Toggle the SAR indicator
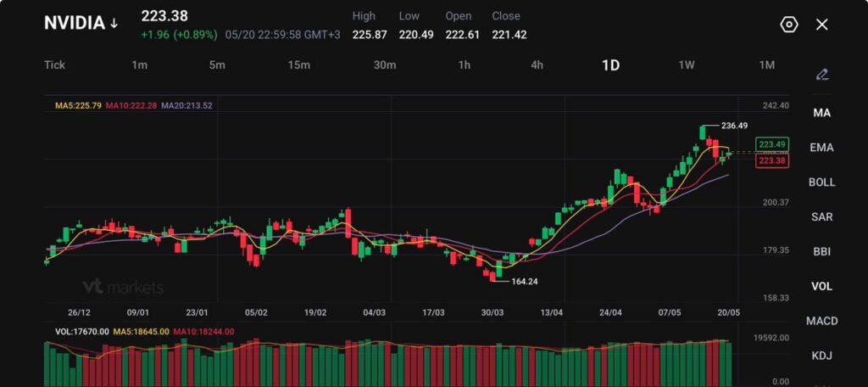 tap(822, 216)
